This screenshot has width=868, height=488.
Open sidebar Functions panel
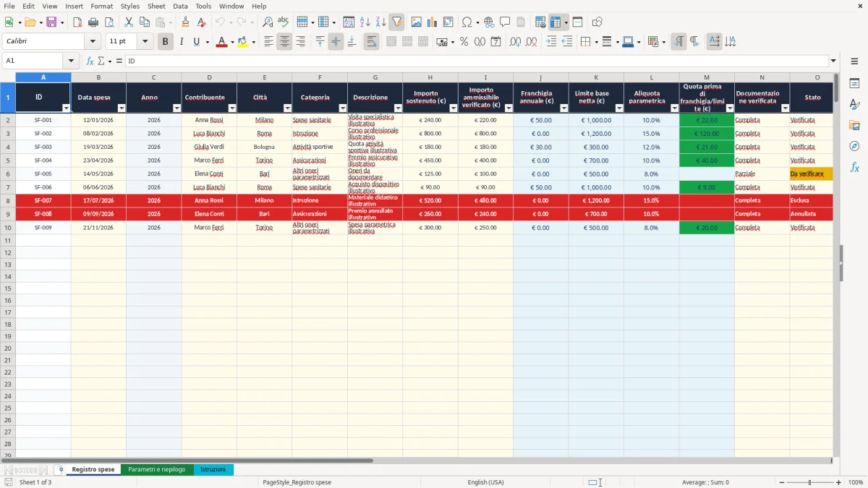(854, 168)
